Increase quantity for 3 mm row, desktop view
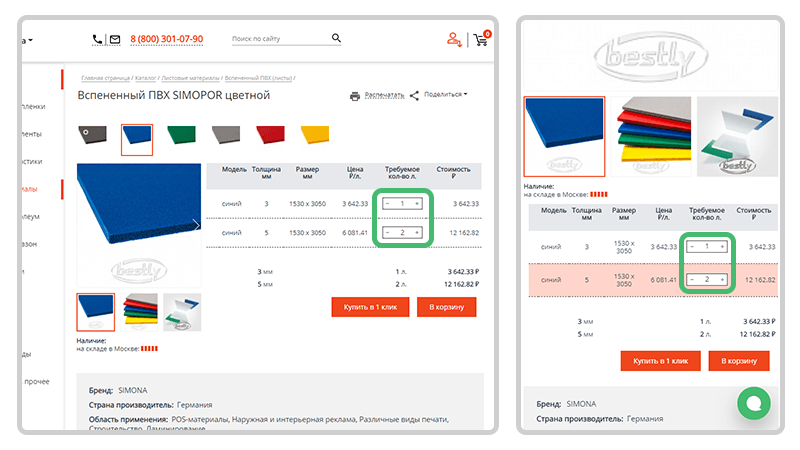 pos(417,204)
